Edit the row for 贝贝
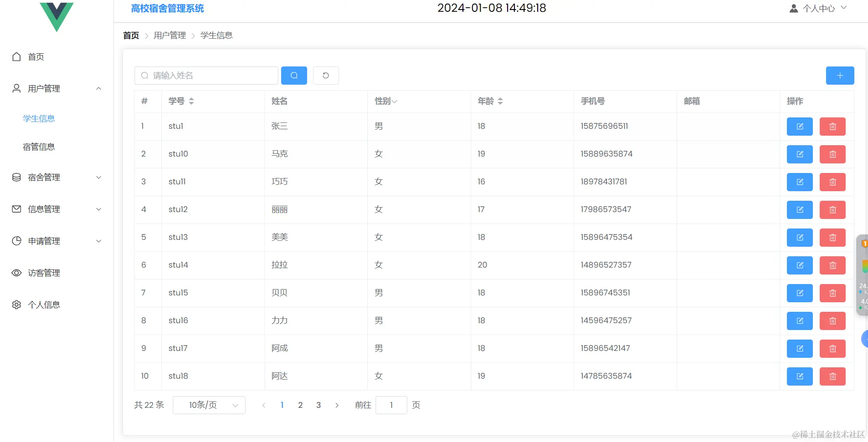 [800, 293]
